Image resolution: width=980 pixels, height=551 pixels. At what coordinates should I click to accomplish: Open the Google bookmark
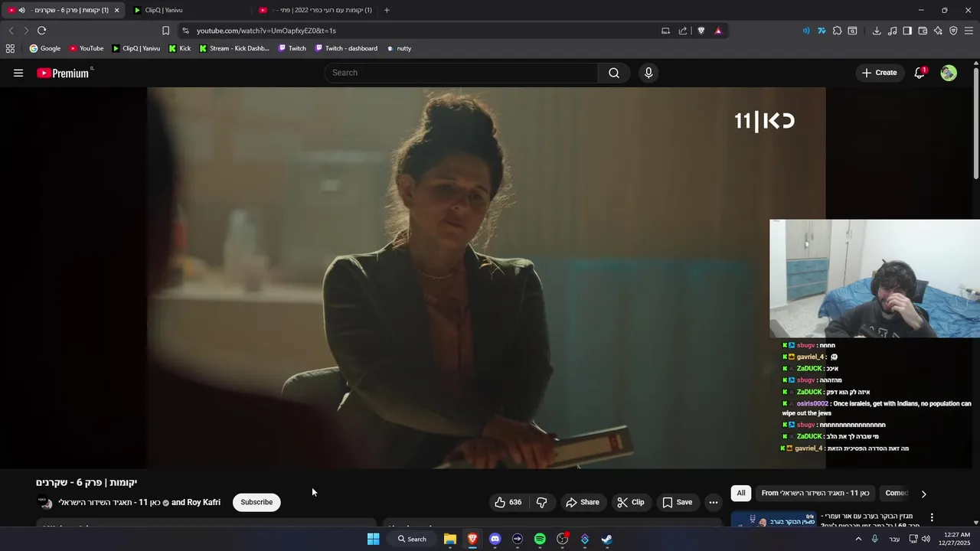tap(44, 48)
